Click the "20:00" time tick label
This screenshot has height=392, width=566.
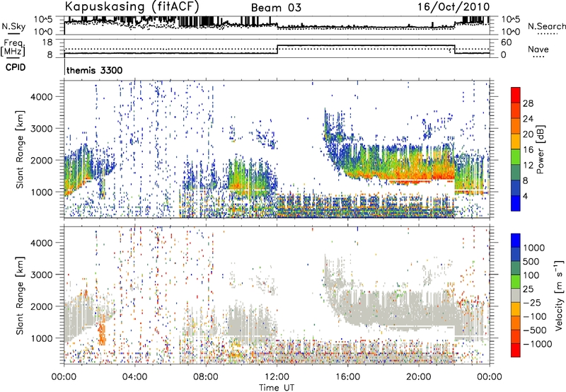(418, 377)
